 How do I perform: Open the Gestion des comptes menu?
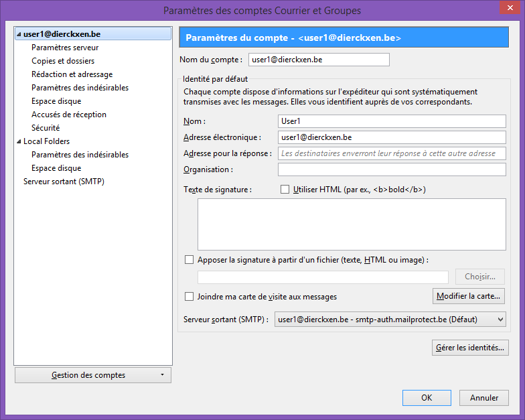(x=92, y=375)
